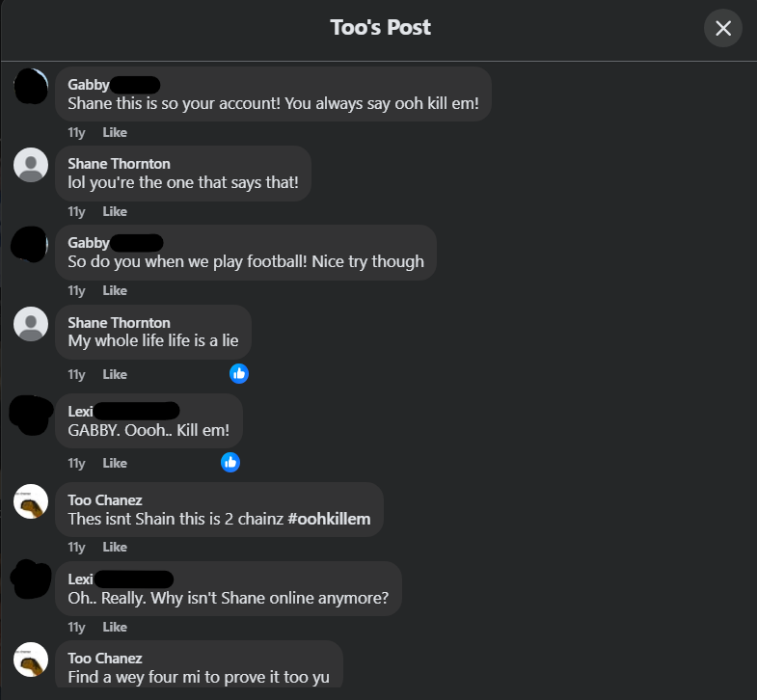The height and width of the screenshot is (700, 757).
Task: Like Gabby's 'So do you when we play football' comment
Action: [115, 290]
